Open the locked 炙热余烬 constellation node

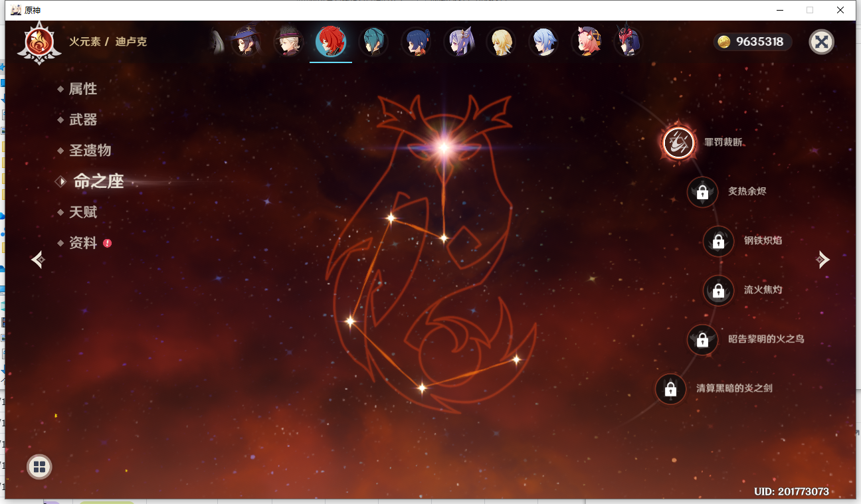click(702, 192)
